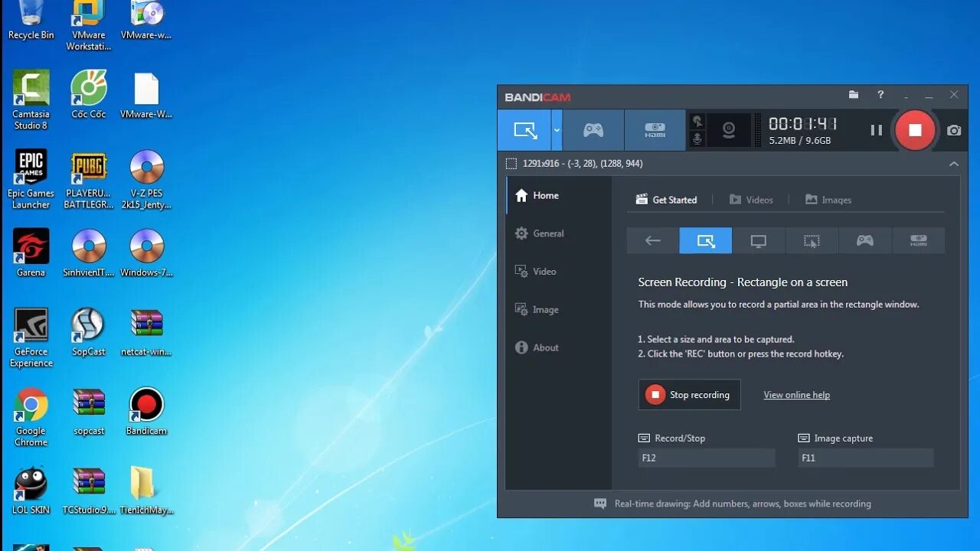Select Fullscreen recording mode tile
Viewport: 980px width, 551px height.
coord(759,240)
